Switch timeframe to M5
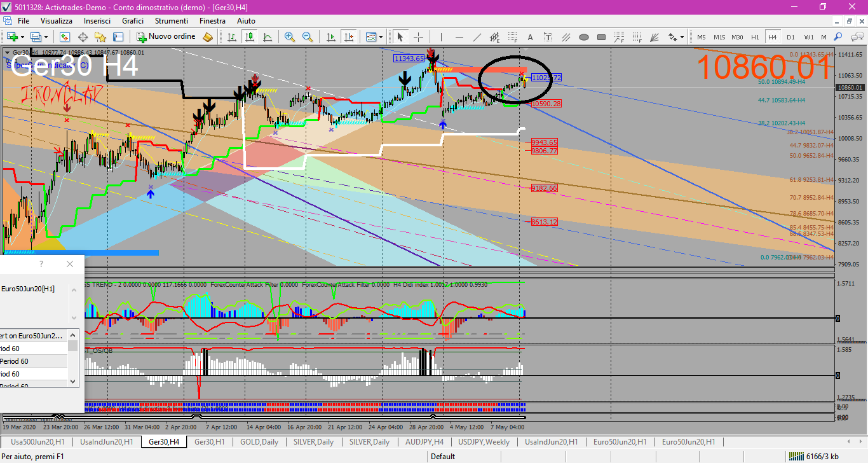Viewport: 868px width, 463px height. point(702,37)
